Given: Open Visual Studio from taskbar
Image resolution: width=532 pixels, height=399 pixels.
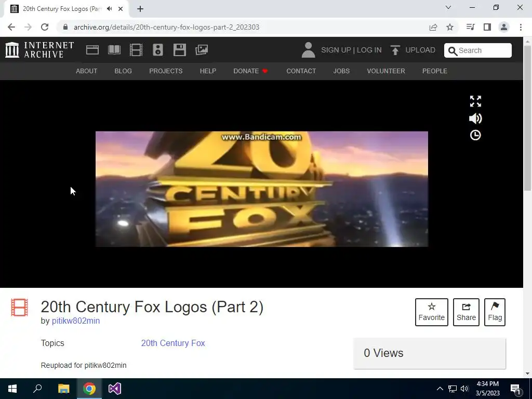Looking at the screenshot, I should point(115,389).
